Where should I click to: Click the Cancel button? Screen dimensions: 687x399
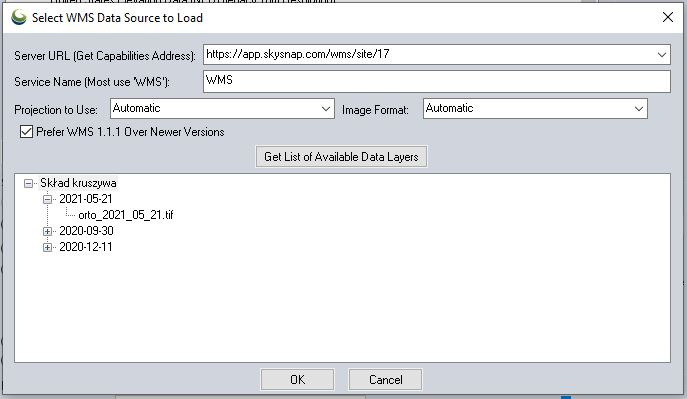[386, 379]
